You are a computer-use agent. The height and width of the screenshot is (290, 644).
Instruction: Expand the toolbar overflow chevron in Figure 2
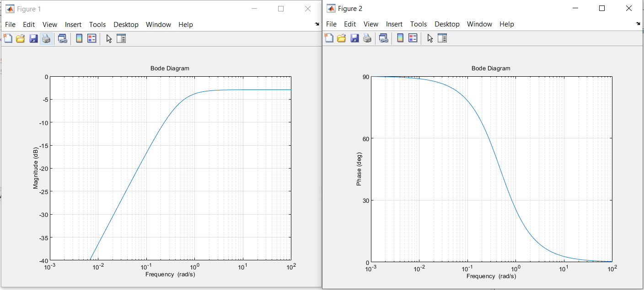[638, 24]
